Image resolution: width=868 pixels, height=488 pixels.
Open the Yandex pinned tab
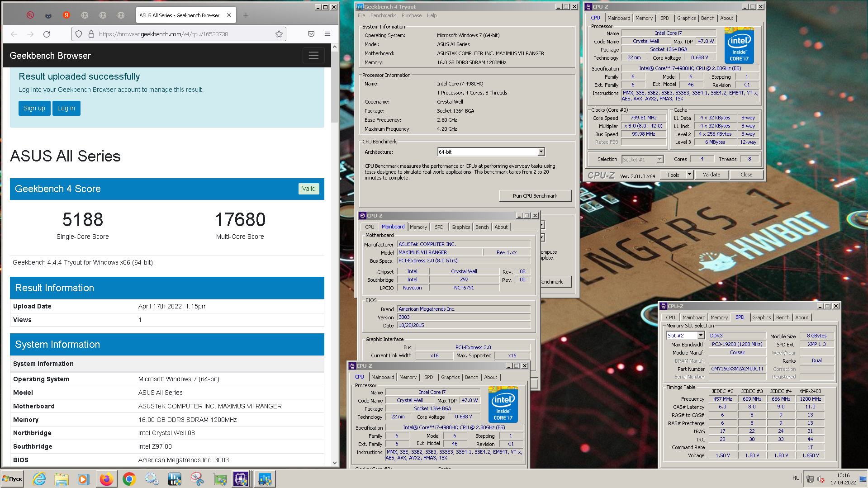point(66,15)
